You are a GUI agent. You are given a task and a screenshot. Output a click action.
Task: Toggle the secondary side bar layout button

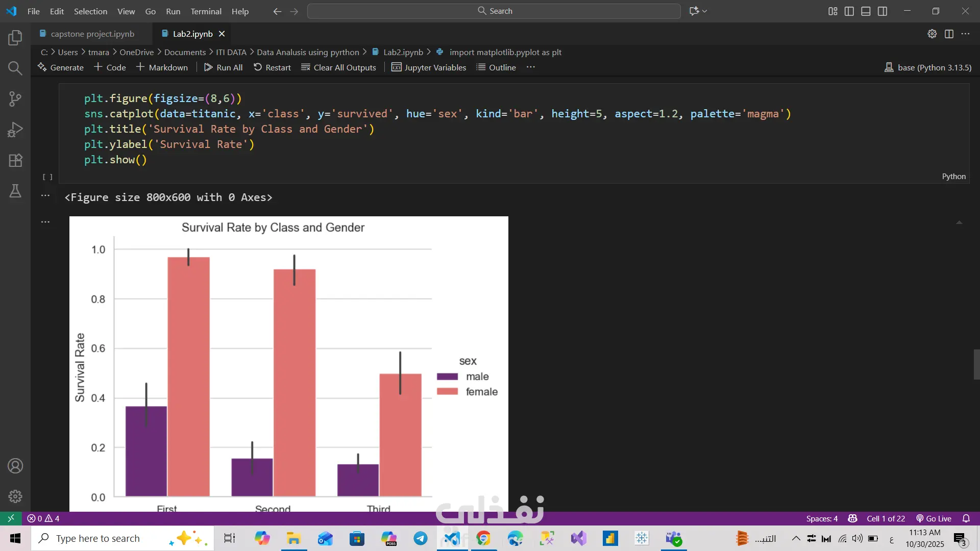[883, 11]
